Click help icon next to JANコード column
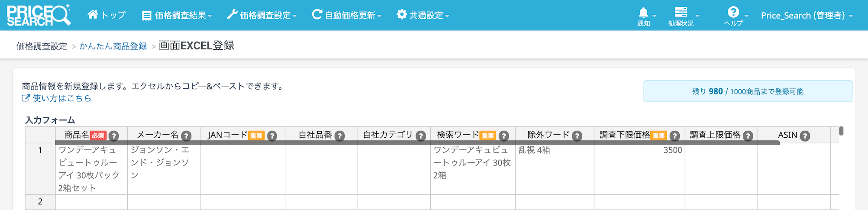This screenshot has width=868, height=210. 272,136
